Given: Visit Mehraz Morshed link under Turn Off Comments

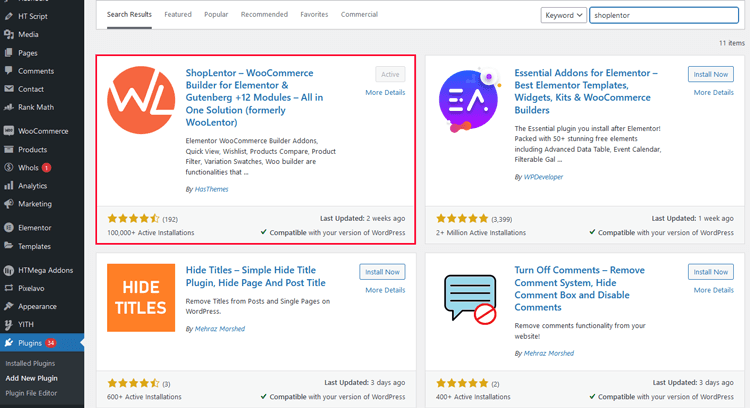Looking at the screenshot, I should (549, 353).
